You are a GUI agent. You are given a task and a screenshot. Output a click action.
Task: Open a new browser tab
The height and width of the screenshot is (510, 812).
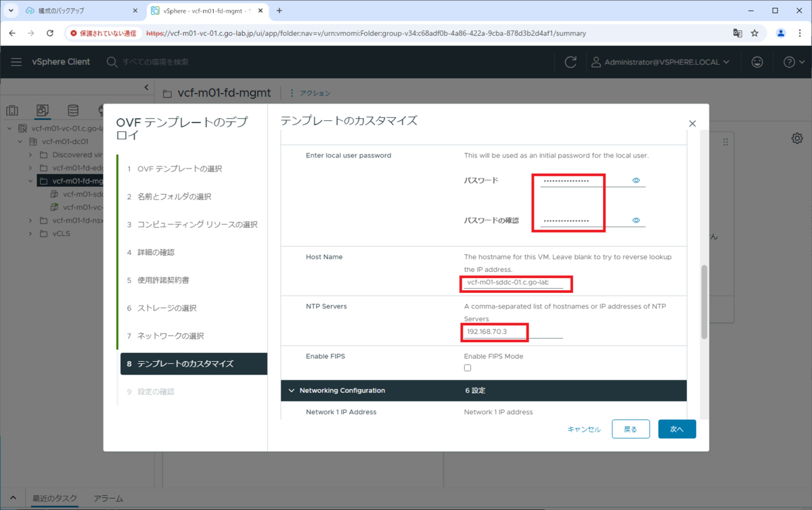pos(279,11)
